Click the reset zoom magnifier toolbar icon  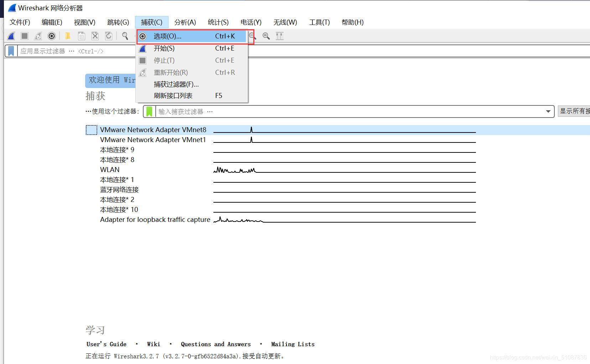[266, 36]
